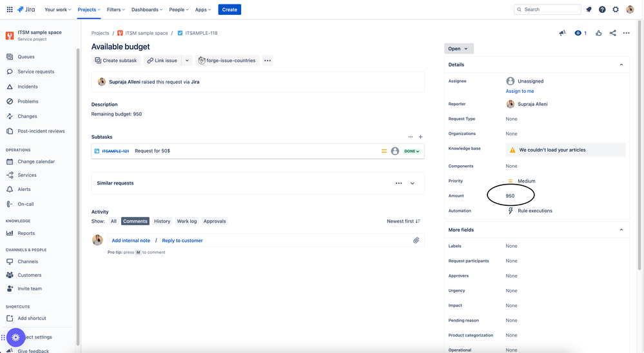Open the help question mark icon

click(x=602, y=10)
